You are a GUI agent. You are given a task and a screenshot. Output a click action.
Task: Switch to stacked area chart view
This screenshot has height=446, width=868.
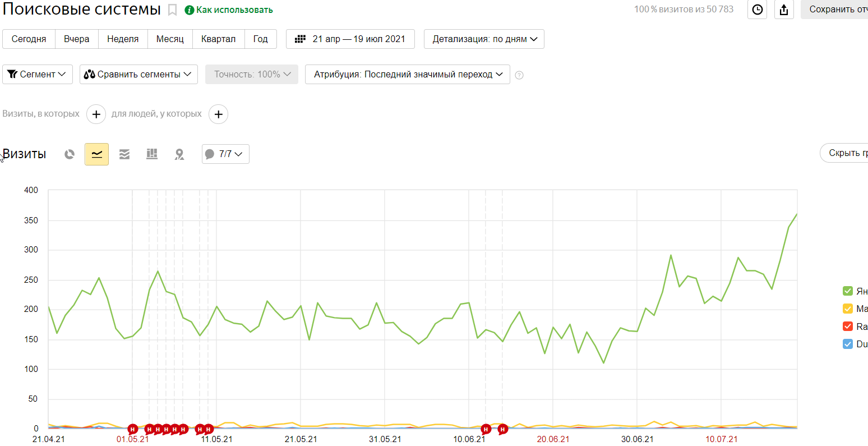click(x=124, y=154)
